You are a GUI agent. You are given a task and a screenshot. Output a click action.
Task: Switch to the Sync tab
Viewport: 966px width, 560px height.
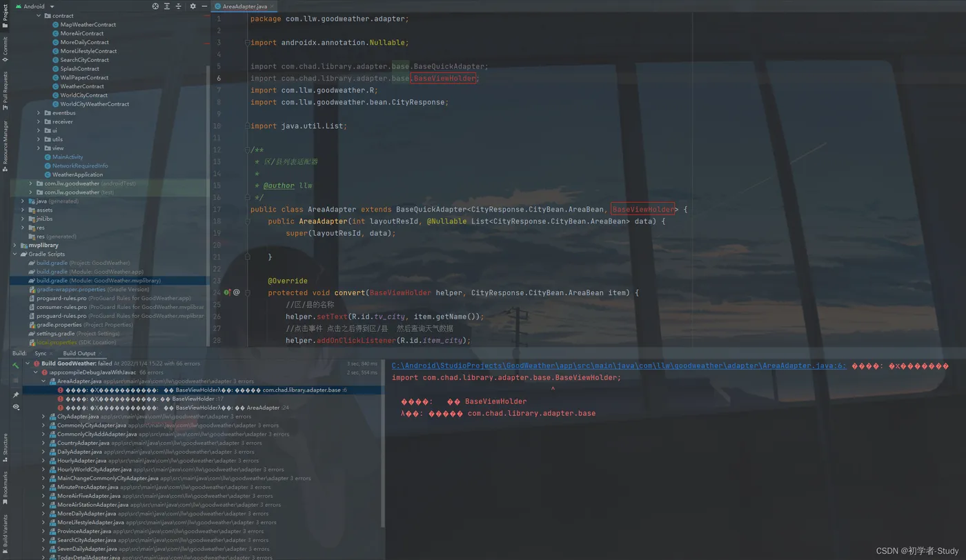click(x=40, y=353)
